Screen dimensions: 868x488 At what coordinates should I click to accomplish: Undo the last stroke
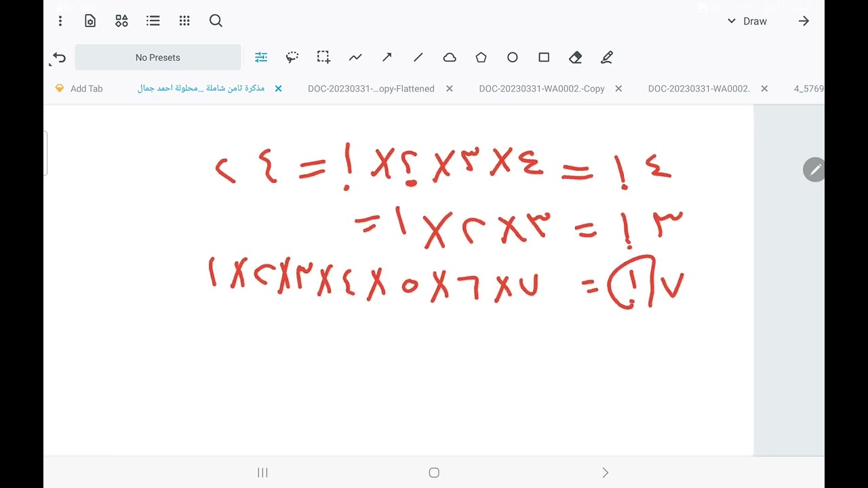pyautogui.click(x=59, y=58)
